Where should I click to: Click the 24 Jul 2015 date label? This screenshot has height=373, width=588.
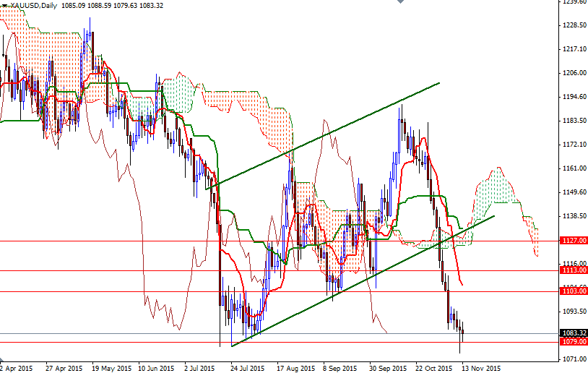(x=248, y=368)
